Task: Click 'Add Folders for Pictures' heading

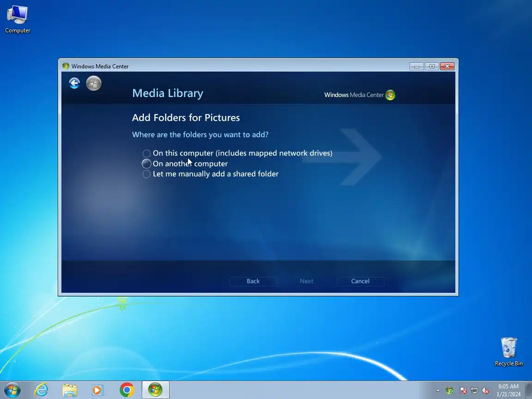Action: point(186,118)
